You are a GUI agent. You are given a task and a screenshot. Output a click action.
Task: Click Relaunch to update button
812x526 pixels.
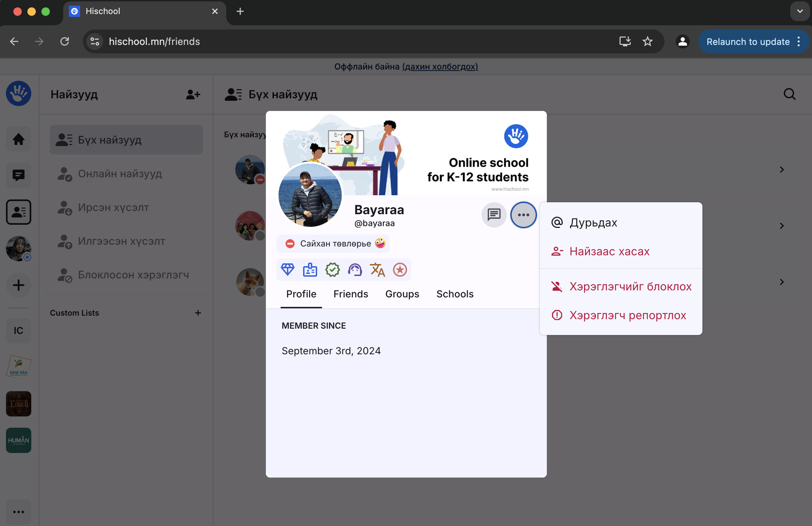(x=748, y=42)
